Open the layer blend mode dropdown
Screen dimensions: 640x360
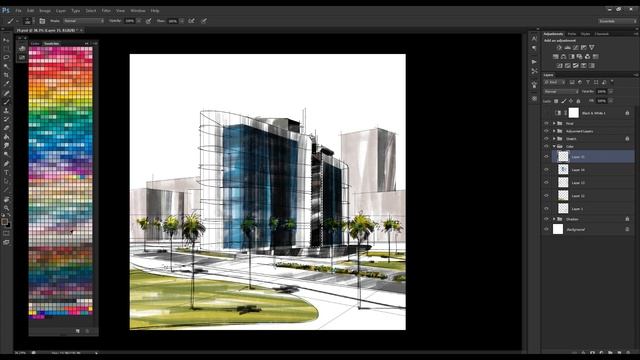(x=560, y=91)
